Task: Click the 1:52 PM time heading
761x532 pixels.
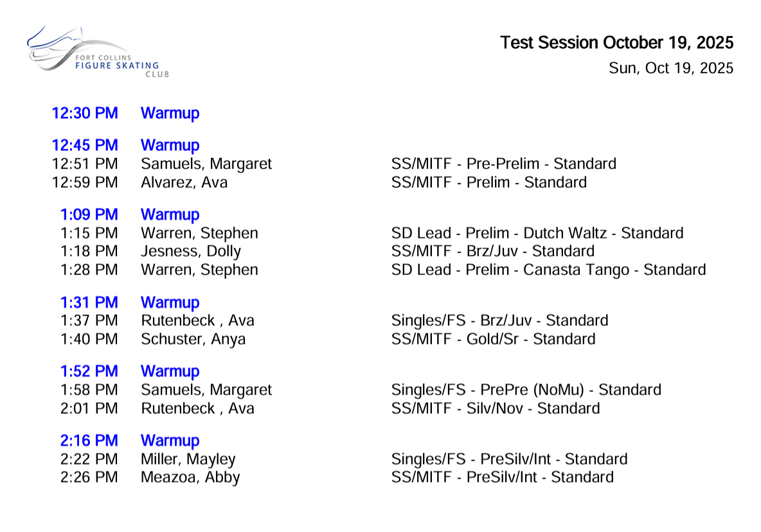Action: [89, 372]
